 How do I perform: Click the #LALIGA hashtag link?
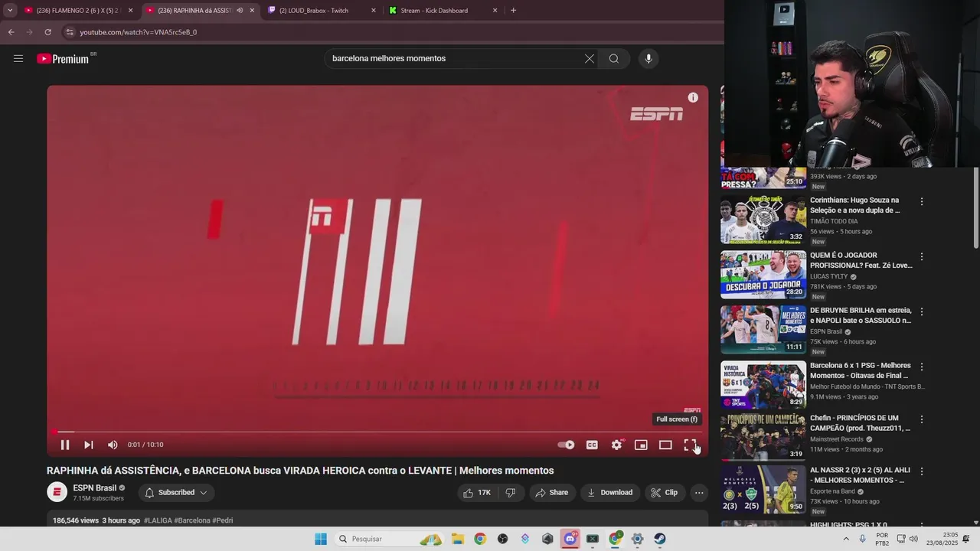[x=158, y=520]
